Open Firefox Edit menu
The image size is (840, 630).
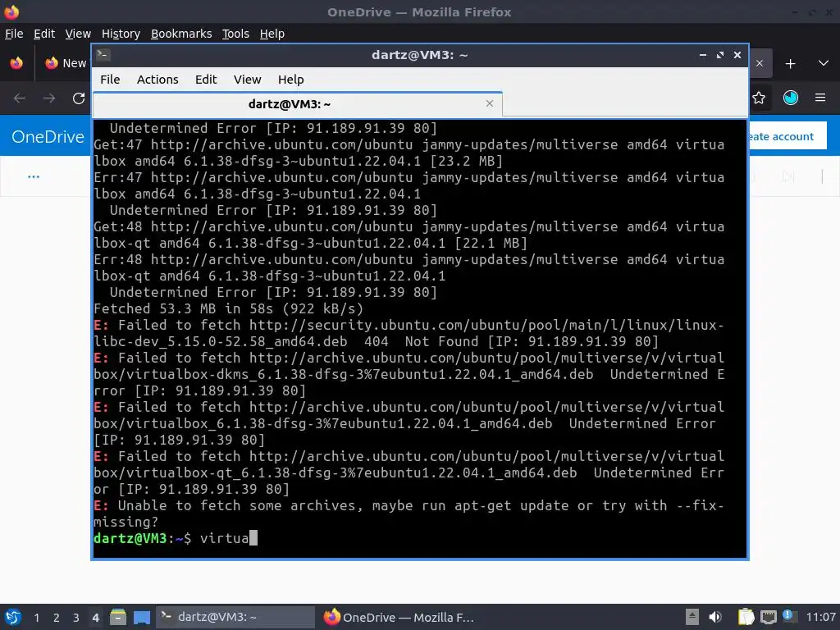(44, 34)
